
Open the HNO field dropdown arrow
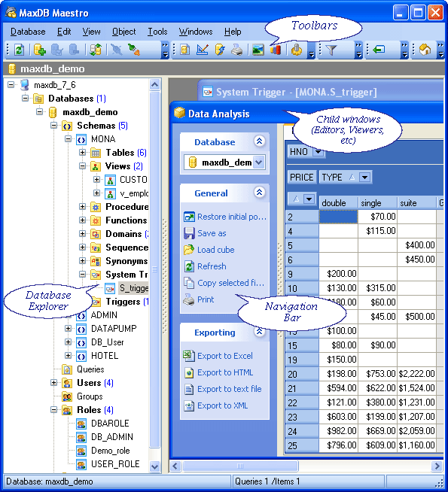tap(318, 152)
